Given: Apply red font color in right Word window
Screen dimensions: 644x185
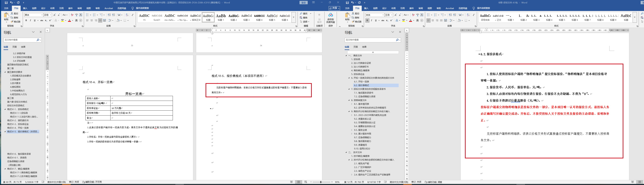Looking at the screenshot, I should (411, 20).
